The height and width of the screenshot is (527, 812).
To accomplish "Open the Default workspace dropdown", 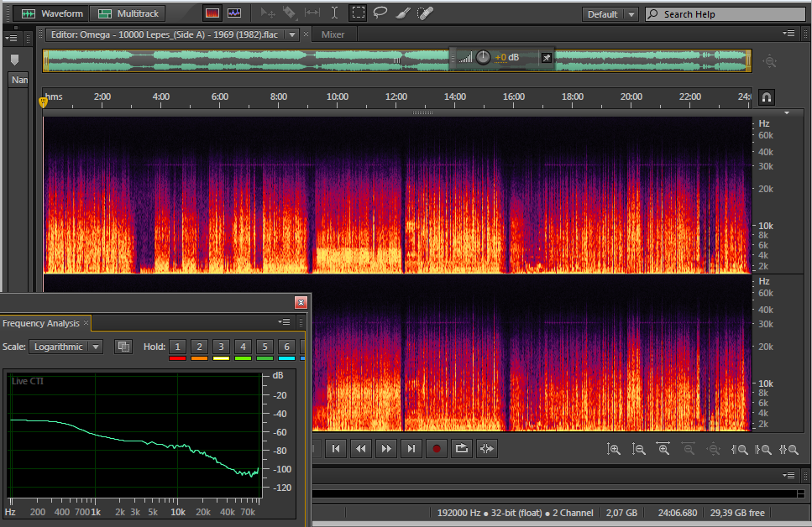I will 610,14.
